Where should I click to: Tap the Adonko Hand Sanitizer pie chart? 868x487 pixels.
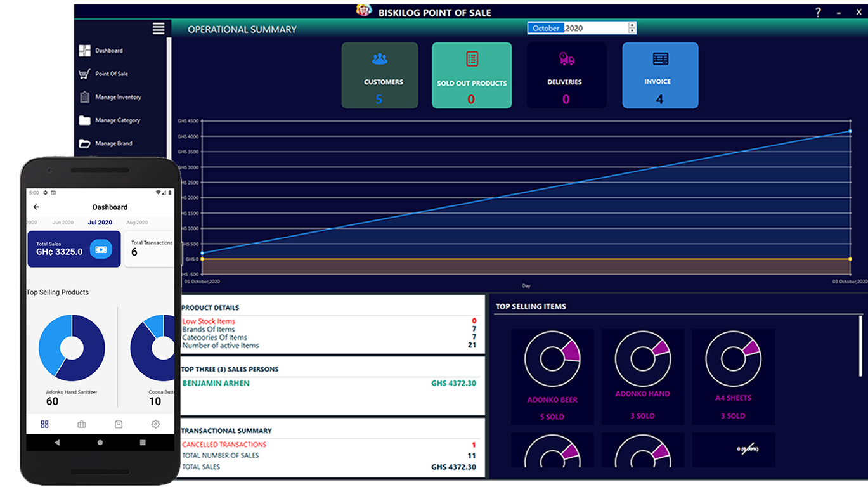72,348
